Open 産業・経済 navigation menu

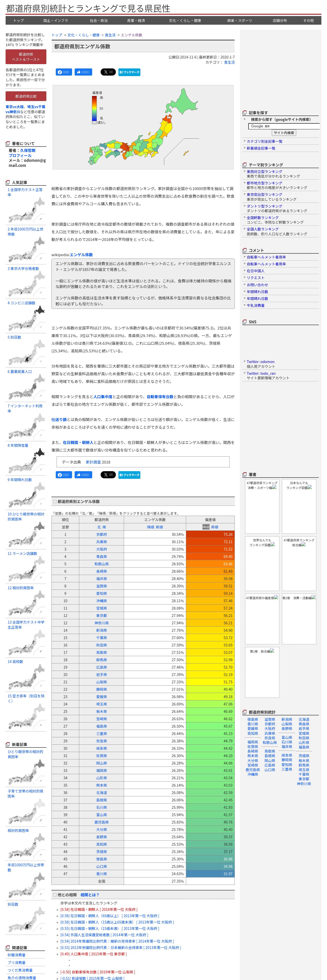pos(136,21)
